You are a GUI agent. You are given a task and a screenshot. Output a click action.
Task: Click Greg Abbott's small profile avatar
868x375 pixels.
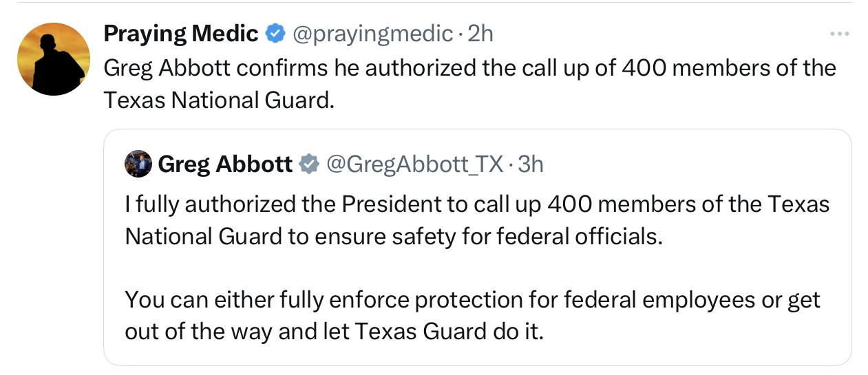(x=138, y=164)
